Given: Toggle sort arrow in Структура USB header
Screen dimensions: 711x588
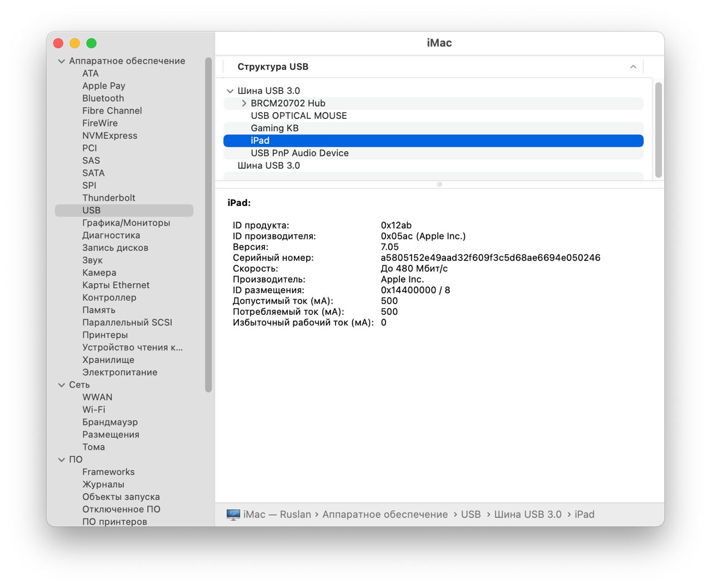Looking at the screenshot, I should [x=633, y=67].
